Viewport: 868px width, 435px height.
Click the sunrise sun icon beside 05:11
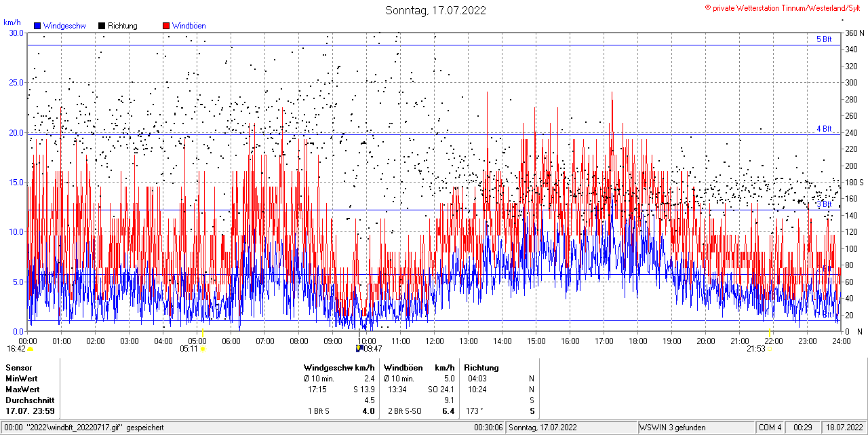203,349
